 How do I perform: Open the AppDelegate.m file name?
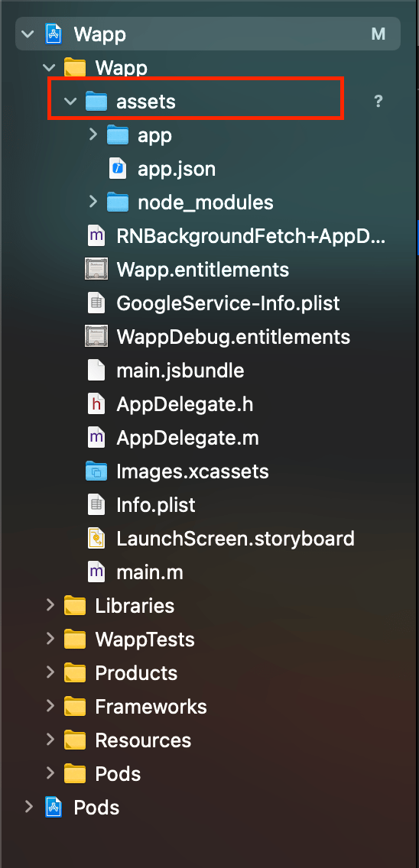(188, 439)
